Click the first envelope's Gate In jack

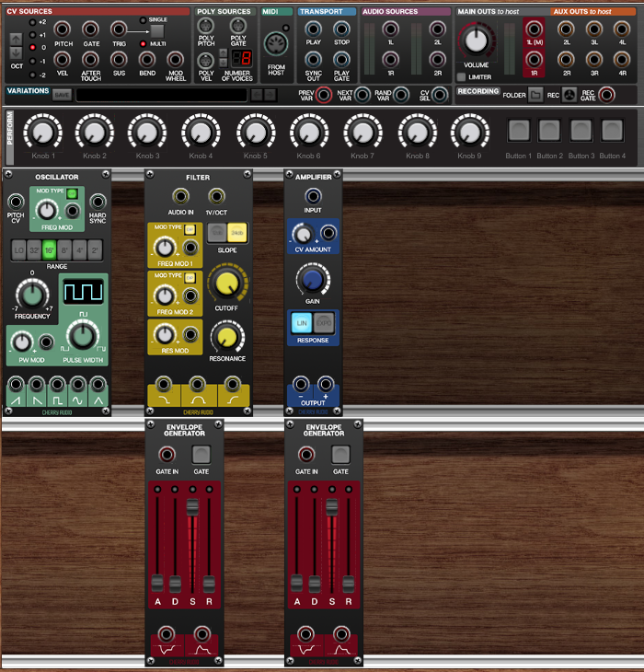pos(167,454)
